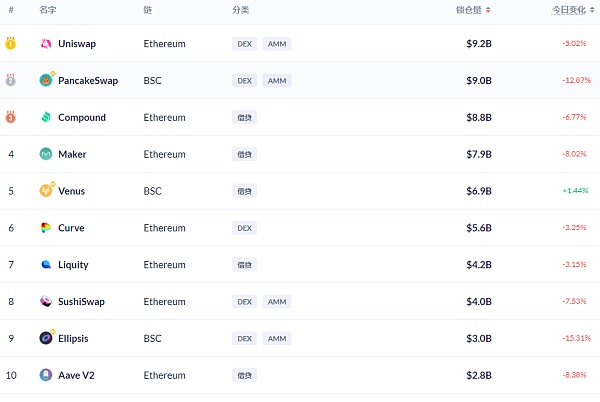The width and height of the screenshot is (600, 402).
Task: Click the 名字 column header
Action: 48,10
